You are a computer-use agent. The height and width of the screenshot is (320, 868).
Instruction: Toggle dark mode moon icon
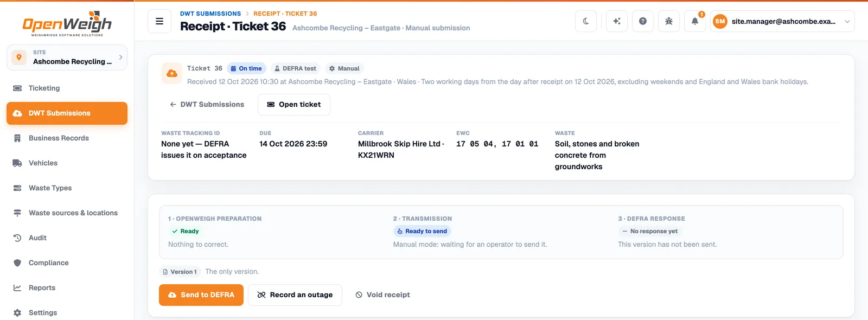[586, 21]
